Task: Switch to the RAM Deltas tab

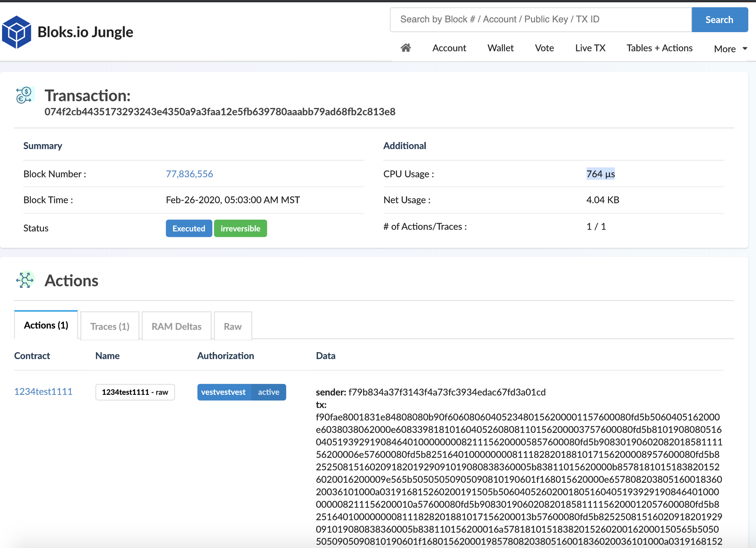Action: coord(176,326)
